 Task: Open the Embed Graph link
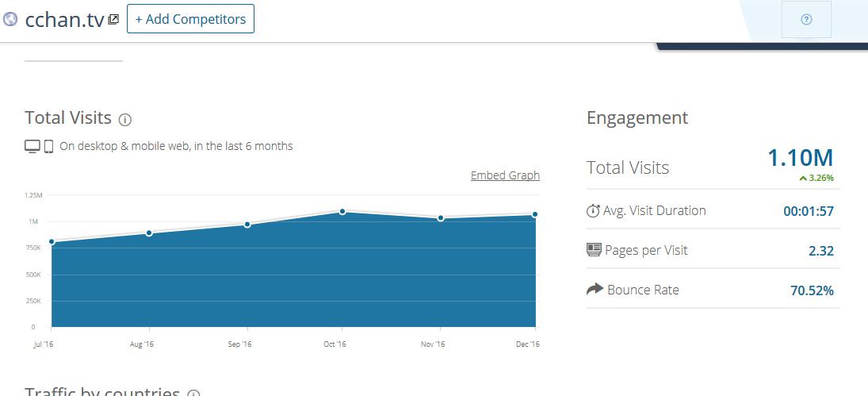coord(505,175)
